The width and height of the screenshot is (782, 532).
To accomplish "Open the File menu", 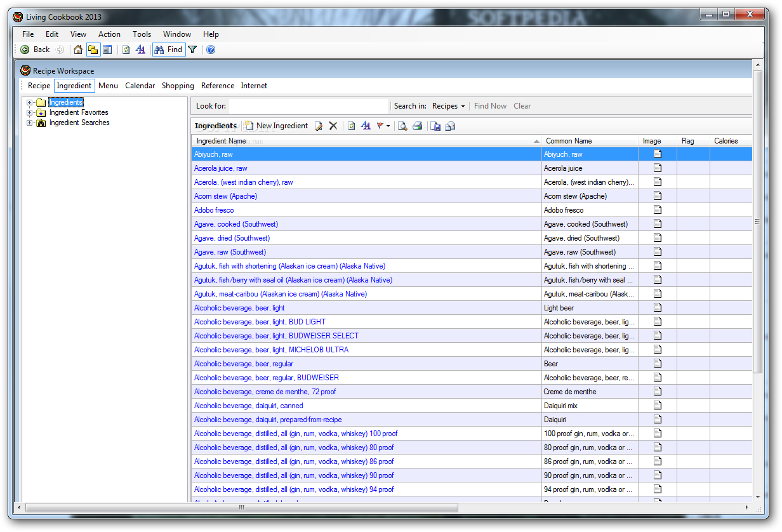I will [x=28, y=34].
